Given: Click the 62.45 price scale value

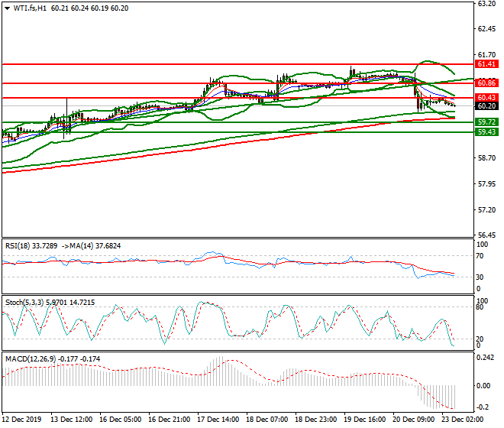Looking at the screenshot, I should [486, 29].
